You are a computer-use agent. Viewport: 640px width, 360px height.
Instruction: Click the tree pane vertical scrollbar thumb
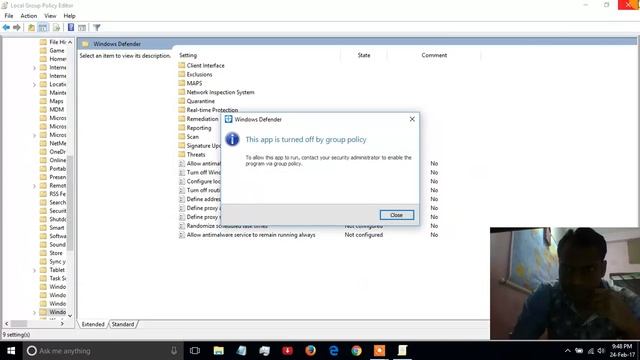point(70,203)
